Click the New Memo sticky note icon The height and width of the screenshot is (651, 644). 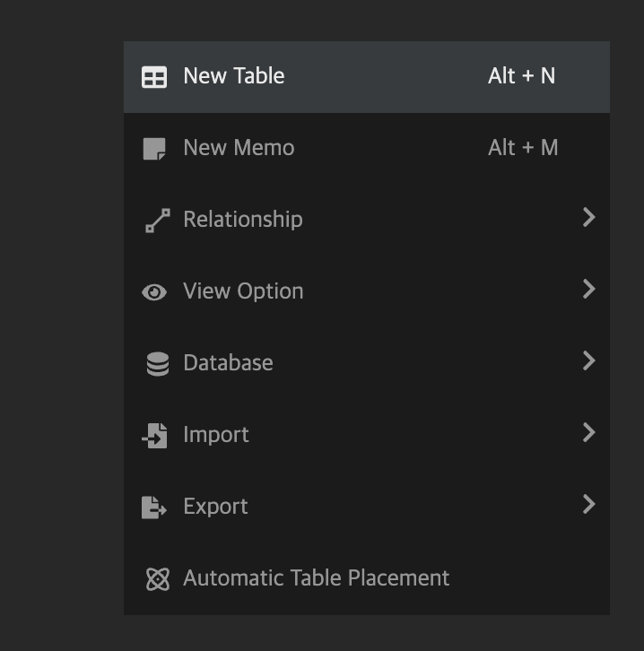[x=154, y=149]
